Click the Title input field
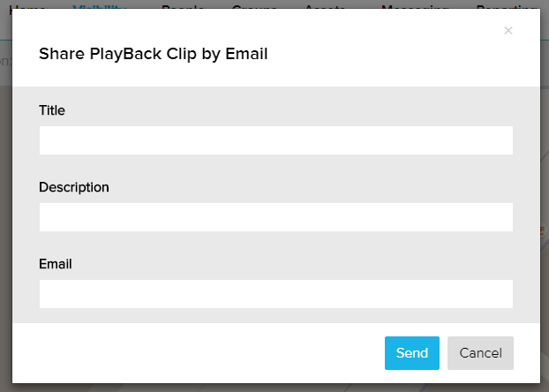 [275, 140]
